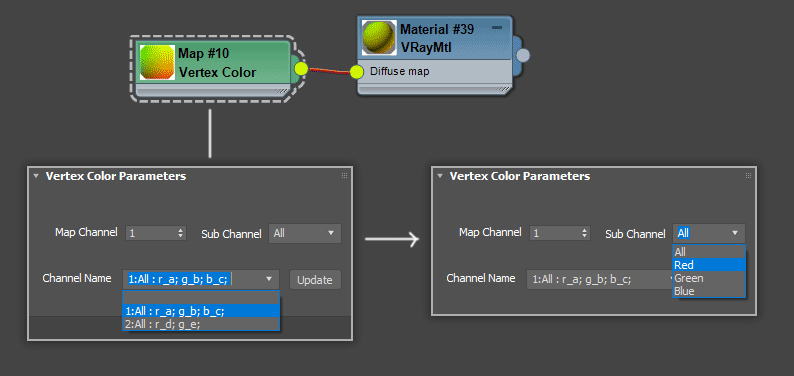Click the VRayMtl material sphere preview
The image size is (794, 376).
(x=379, y=37)
